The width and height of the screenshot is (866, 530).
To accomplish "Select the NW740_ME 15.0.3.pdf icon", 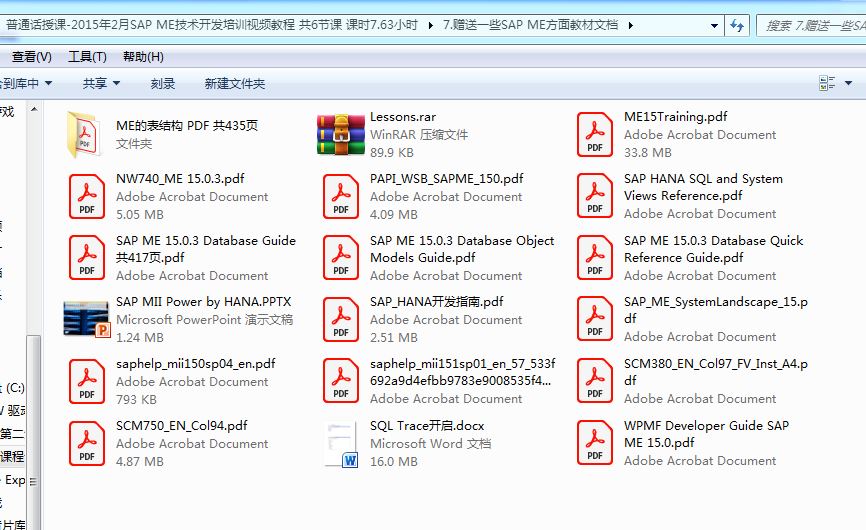I will pyautogui.click(x=87, y=197).
